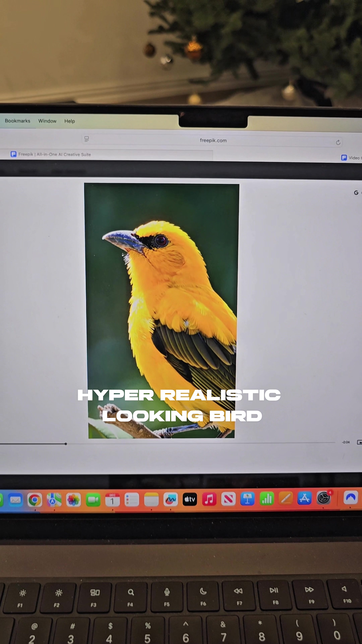Launch Google Chrome from the Dock
Viewport: 362px width, 644px height.
(35, 500)
